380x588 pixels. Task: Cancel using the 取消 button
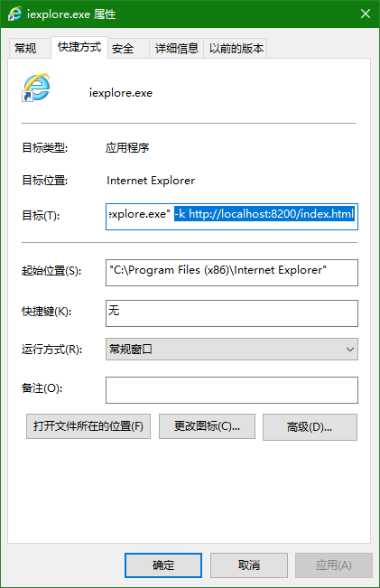249,565
